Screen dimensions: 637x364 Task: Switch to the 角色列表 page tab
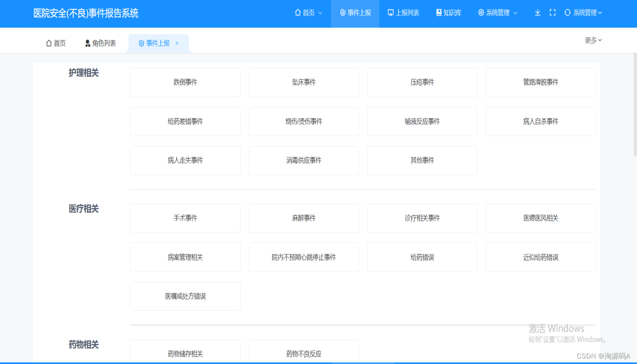(x=101, y=43)
